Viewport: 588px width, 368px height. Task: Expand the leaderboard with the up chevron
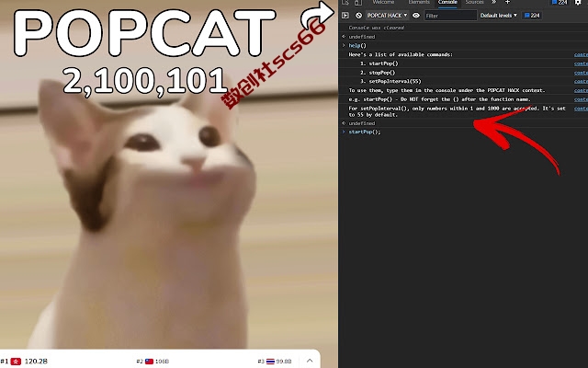pos(310,361)
